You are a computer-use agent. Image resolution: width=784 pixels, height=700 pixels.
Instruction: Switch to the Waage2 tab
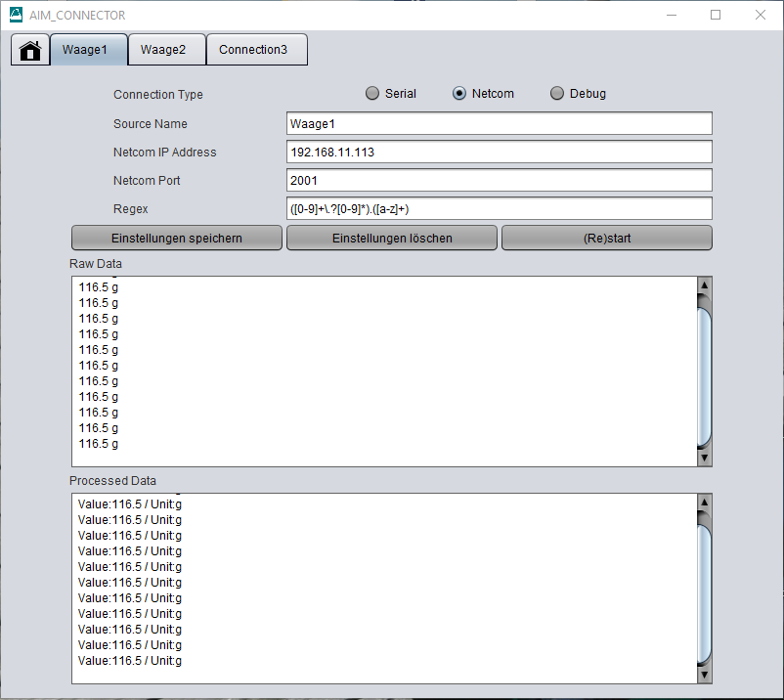pos(163,50)
